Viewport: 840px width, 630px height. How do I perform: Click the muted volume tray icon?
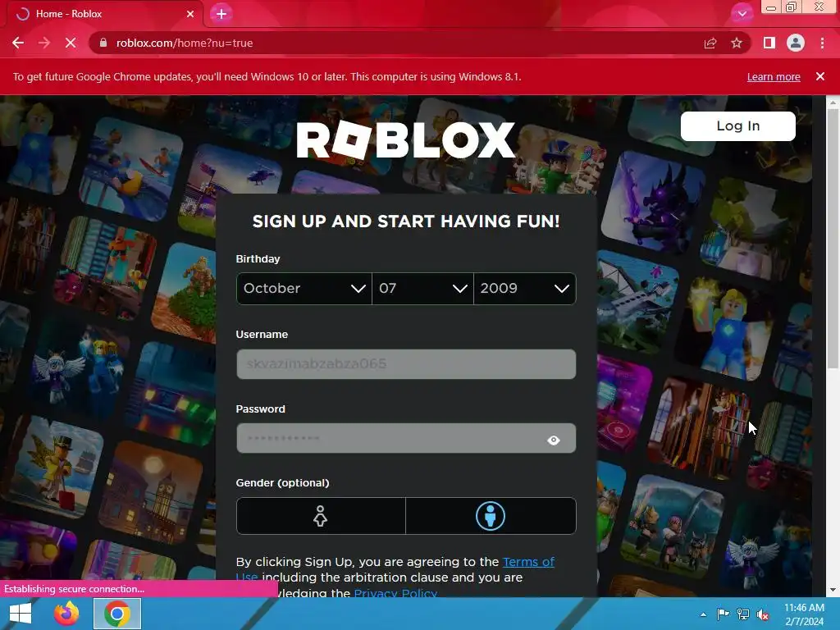point(763,614)
